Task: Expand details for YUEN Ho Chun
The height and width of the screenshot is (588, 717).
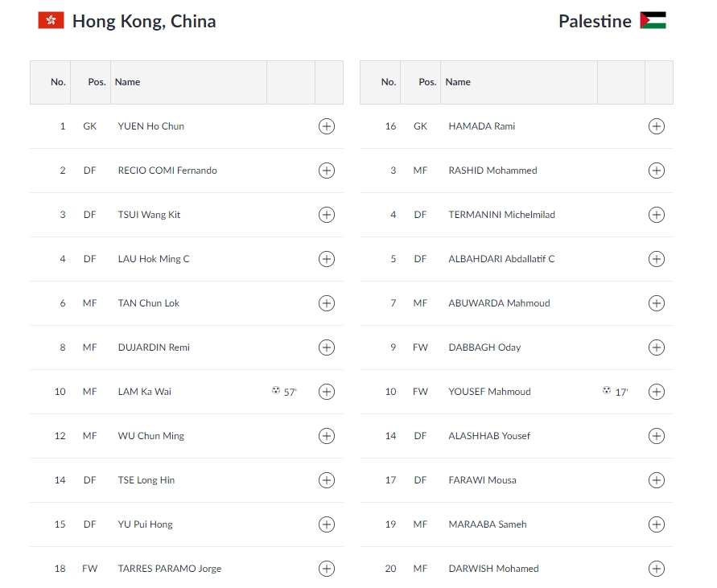Action: [x=327, y=126]
